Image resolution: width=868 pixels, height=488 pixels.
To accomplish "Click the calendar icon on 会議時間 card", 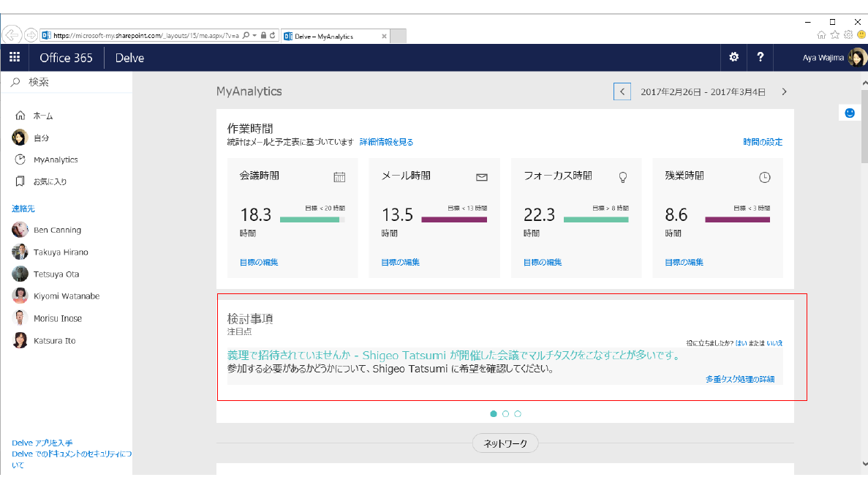I will click(339, 177).
